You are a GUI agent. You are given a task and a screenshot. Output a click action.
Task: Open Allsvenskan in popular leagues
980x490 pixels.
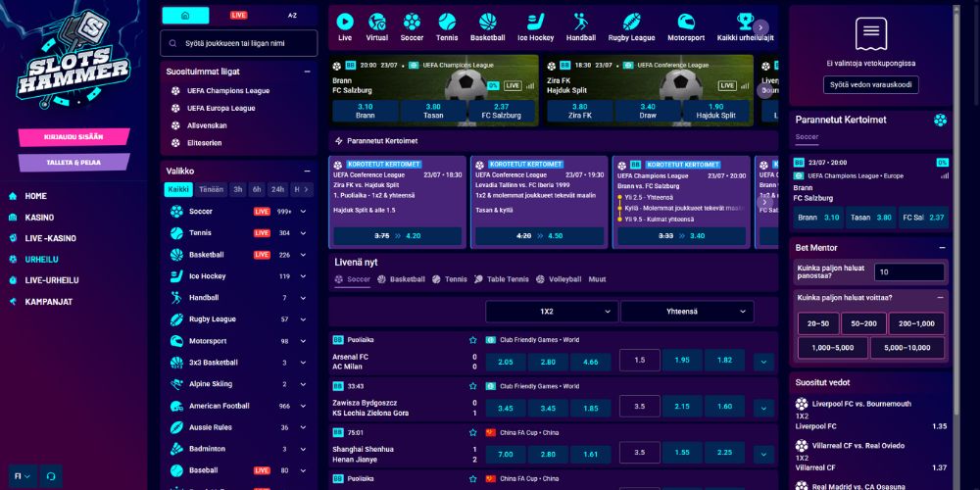pyautogui.click(x=207, y=125)
